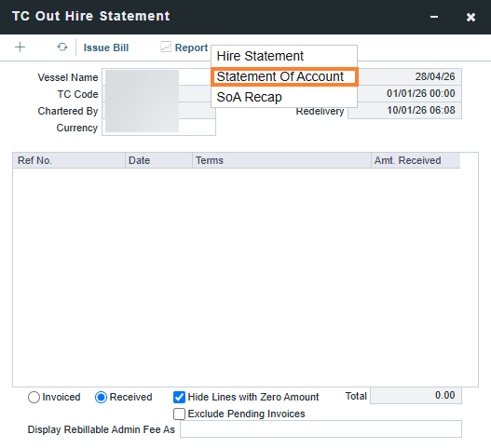Click the Report chart icon
Viewport: 491px width, 448px height.
tap(166, 47)
